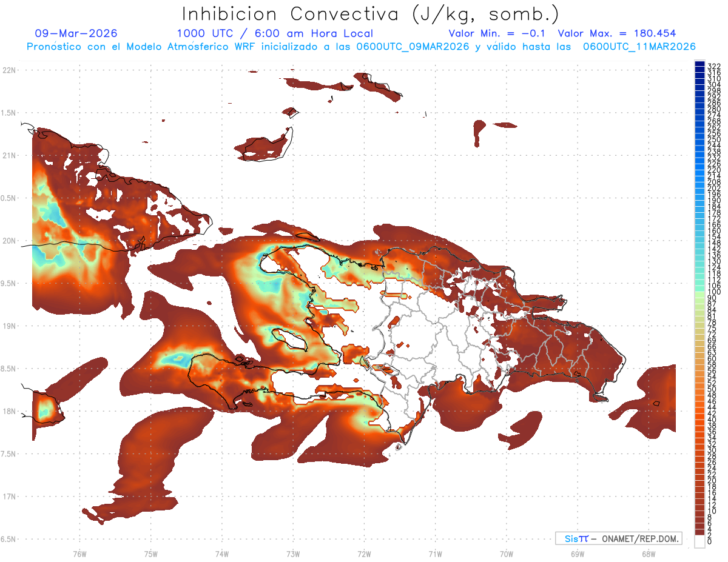Click the colorbar value '50'

pyautogui.click(x=712, y=389)
